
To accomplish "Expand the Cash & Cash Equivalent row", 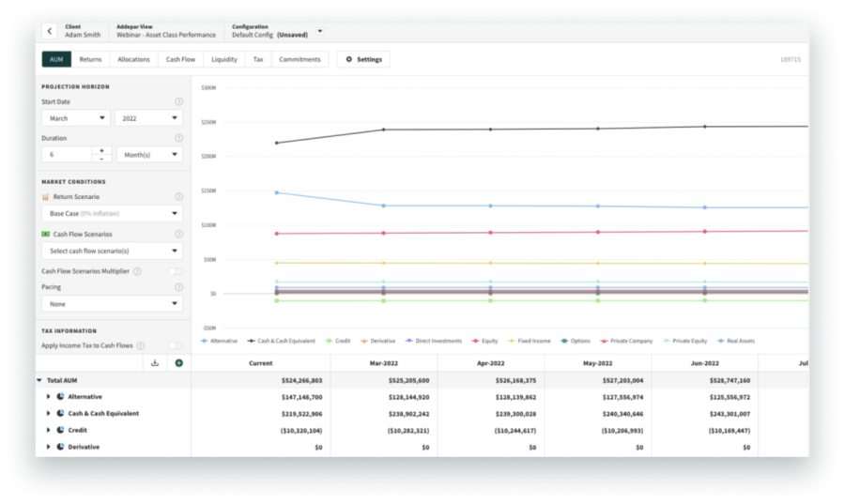I will click(49, 414).
